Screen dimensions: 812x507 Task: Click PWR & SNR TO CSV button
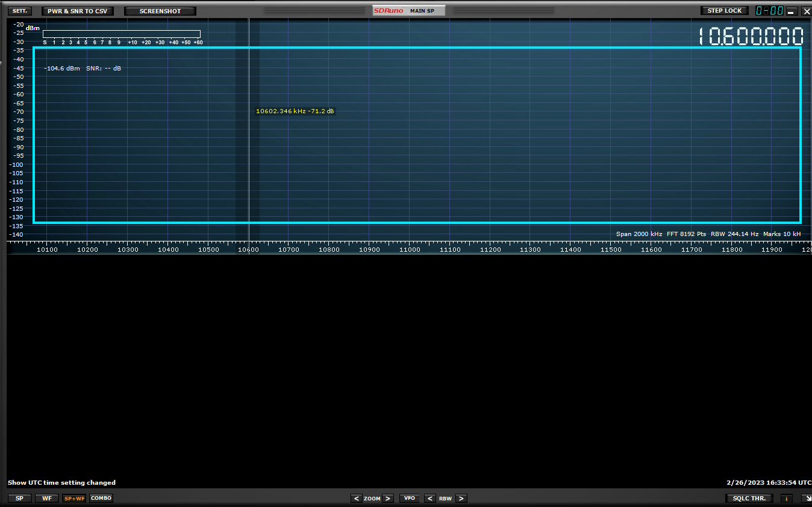coord(77,11)
